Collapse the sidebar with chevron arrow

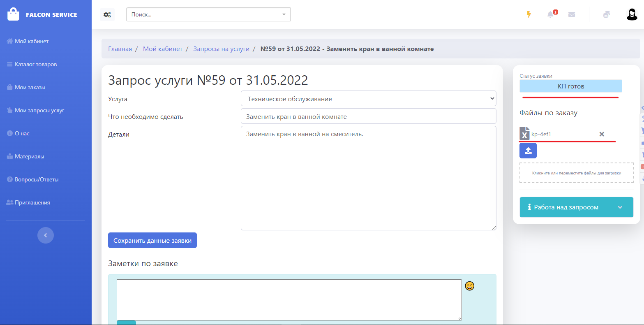[x=46, y=235]
